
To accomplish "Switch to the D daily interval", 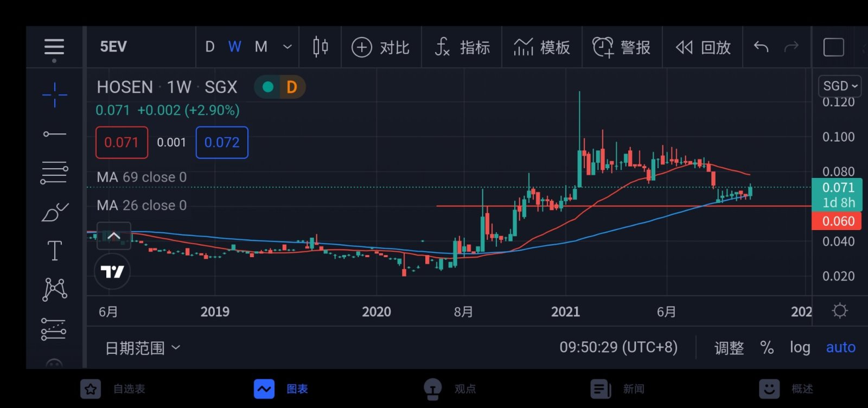I will pos(210,47).
